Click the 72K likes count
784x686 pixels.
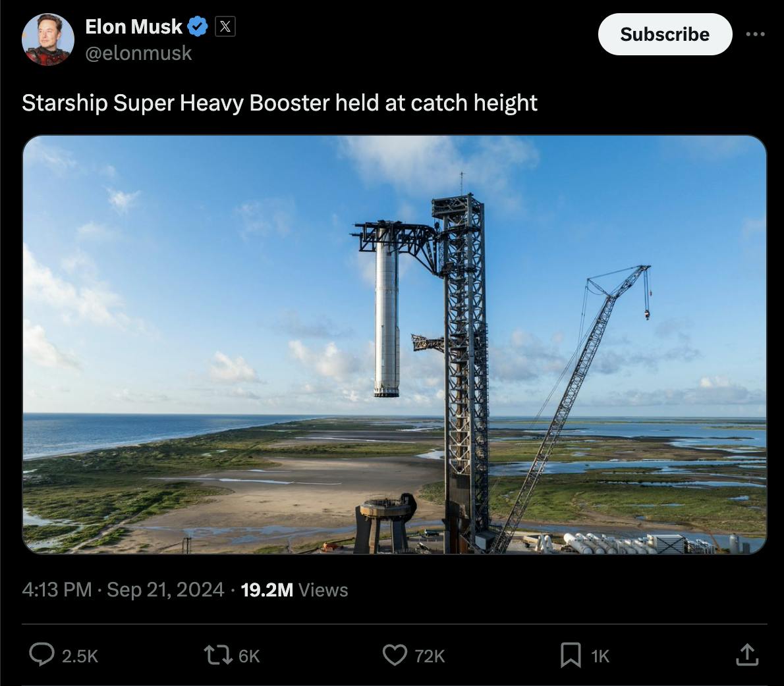click(x=430, y=656)
